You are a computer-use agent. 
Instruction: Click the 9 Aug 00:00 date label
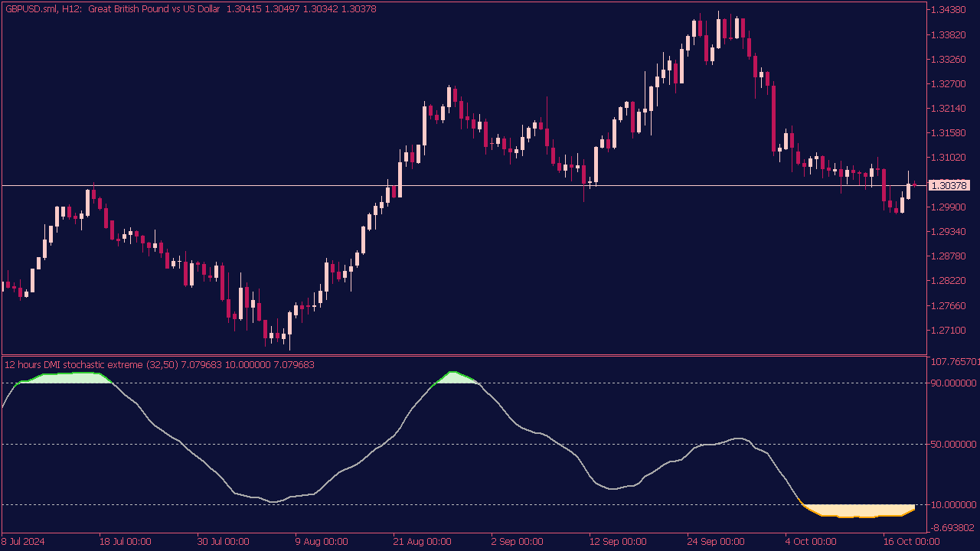click(322, 542)
